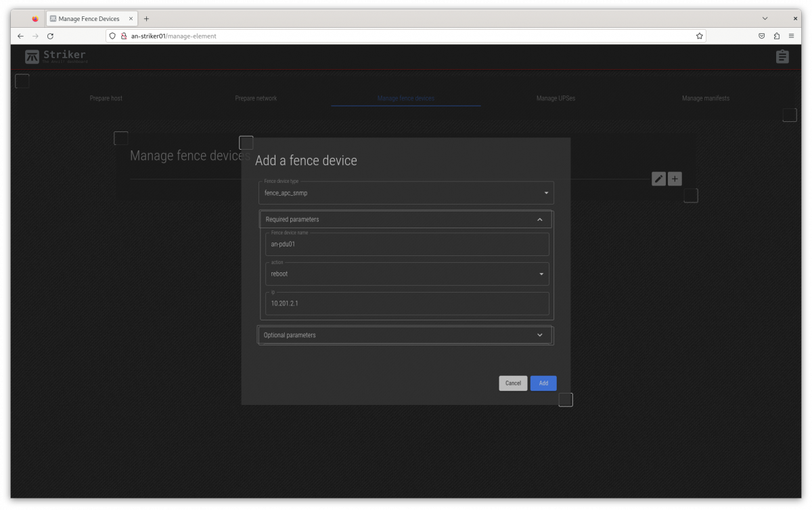Open the action dropdown showing reboot
Viewport: 812px width, 510px height.
click(x=407, y=274)
